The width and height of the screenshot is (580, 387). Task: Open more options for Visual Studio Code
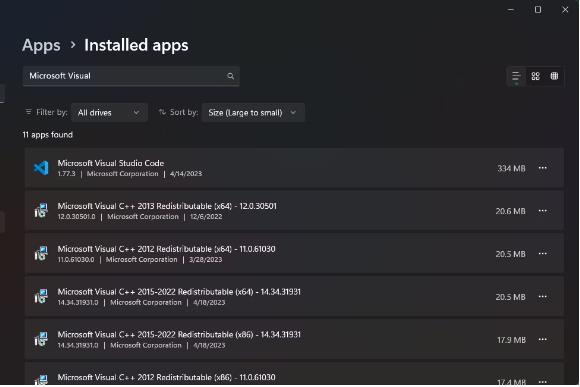pos(543,168)
